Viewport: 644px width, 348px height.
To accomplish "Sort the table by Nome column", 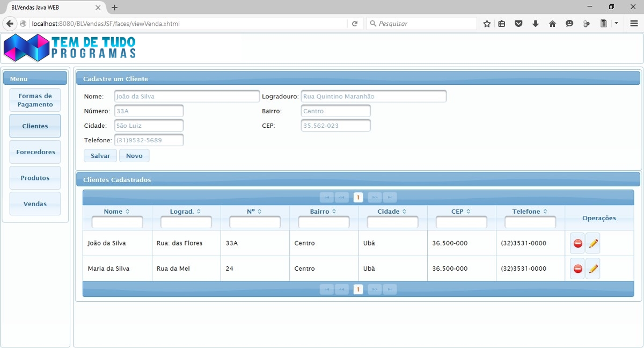I will 117,211.
